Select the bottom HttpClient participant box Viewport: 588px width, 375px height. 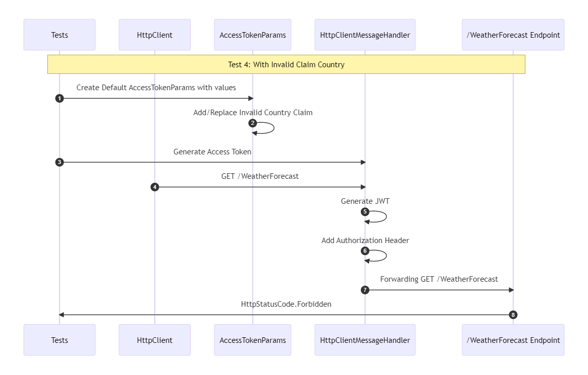(154, 340)
